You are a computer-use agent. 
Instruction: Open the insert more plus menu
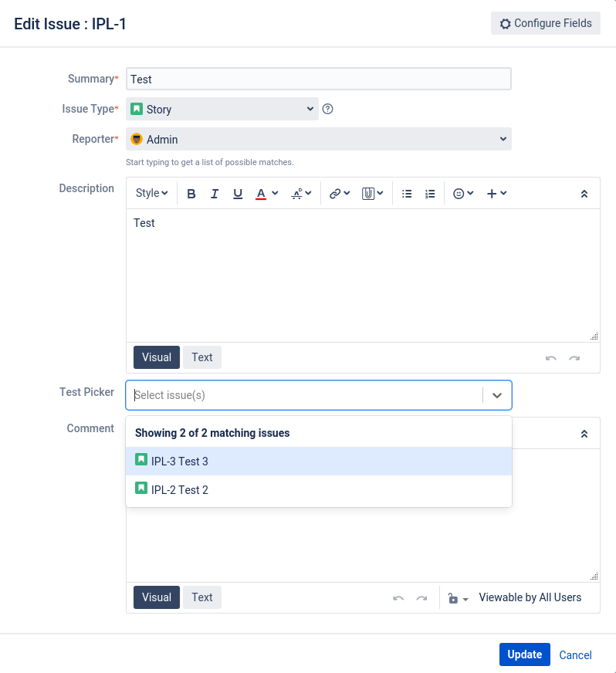(496, 194)
